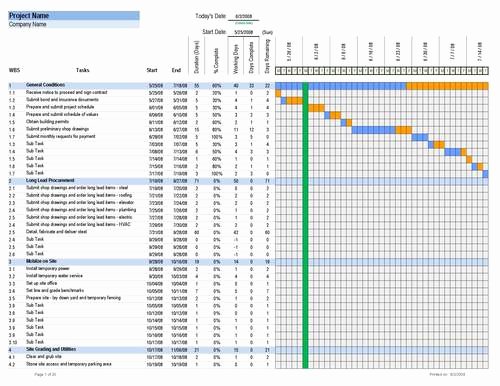Click Gantt bar for Prepare and submit project schedule

click(316, 108)
